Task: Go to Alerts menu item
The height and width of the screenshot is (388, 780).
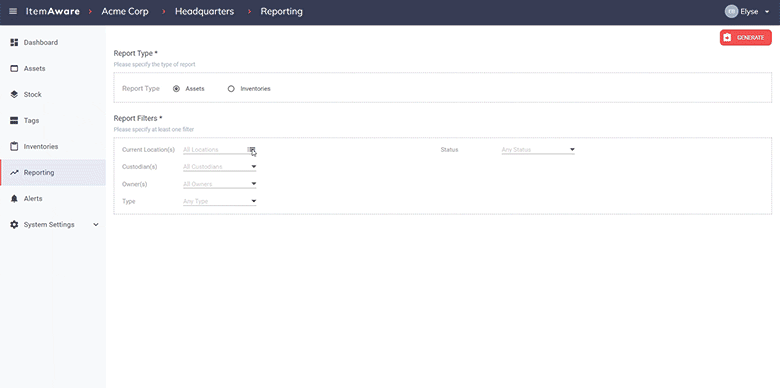Action: (53, 198)
